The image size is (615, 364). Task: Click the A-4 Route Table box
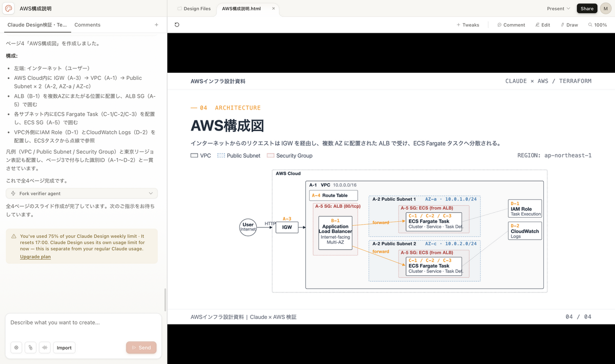[x=333, y=196]
